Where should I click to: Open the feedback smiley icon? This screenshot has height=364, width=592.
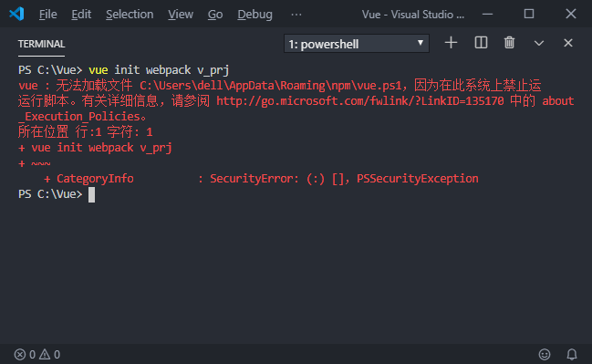[x=544, y=354]
